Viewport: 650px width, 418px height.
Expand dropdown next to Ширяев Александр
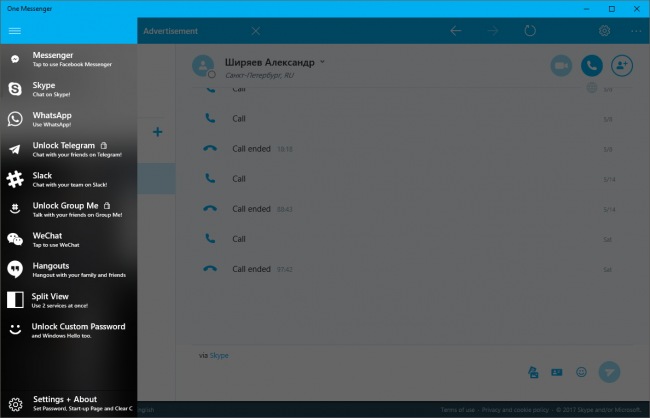click(x=323, y=62)
